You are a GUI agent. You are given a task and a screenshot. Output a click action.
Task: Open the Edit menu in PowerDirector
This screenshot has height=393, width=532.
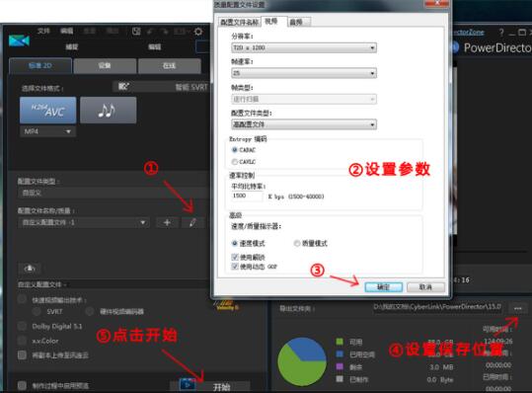[x=67, y=31]
